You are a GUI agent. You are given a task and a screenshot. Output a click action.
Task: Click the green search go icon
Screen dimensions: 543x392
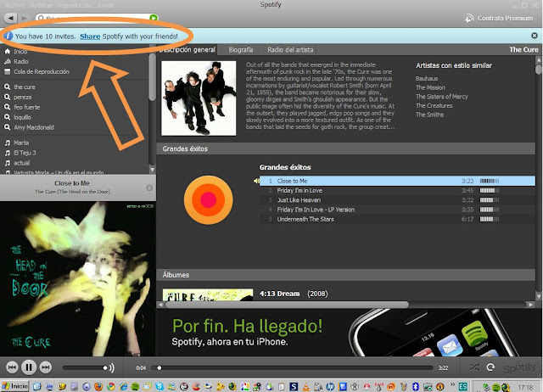[153, 17]
